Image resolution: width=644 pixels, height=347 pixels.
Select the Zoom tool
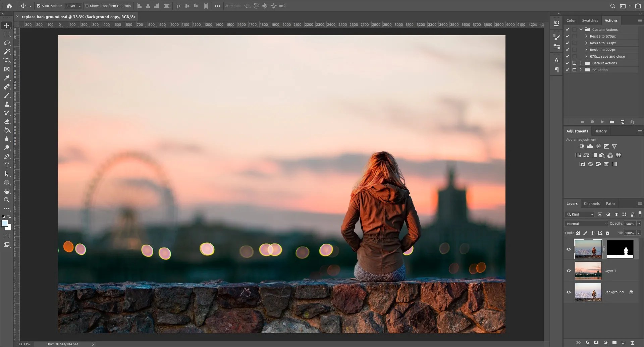coord(7,200)
